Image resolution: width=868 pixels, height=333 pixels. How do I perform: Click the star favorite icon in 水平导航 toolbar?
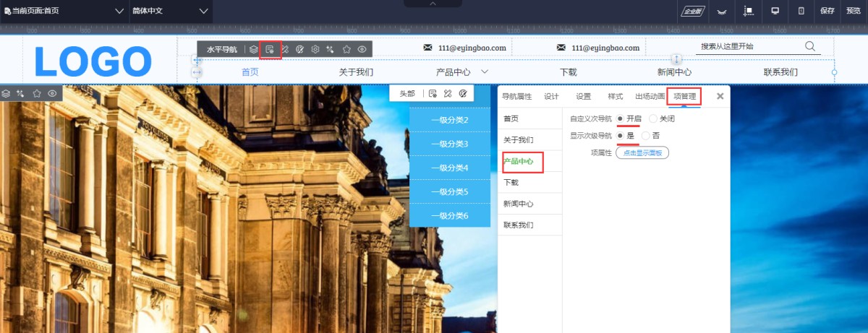click(346, 49)
